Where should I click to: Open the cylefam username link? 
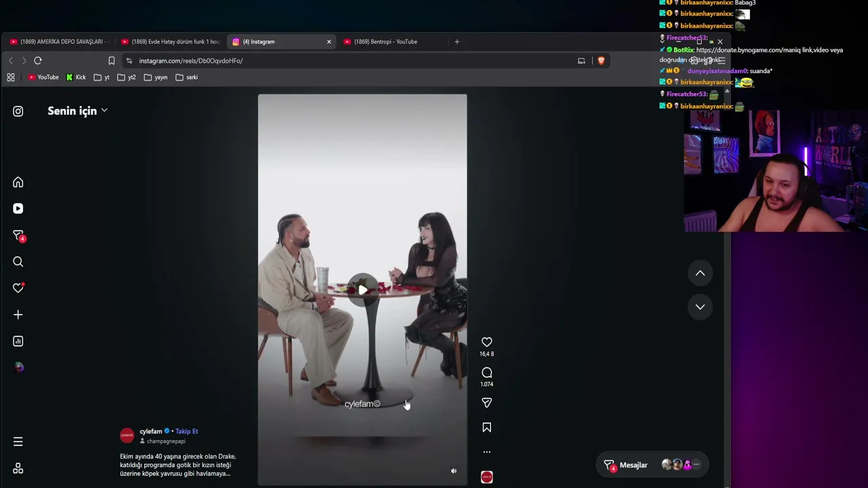coord(151,431)
